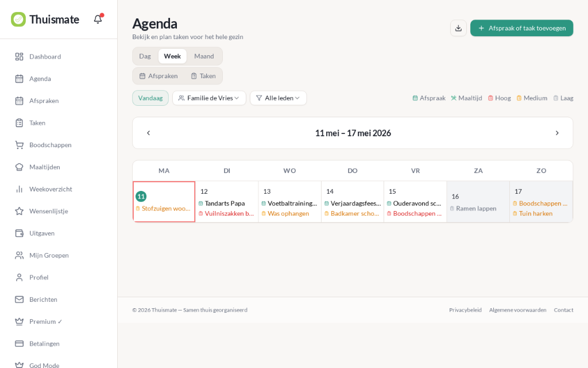
Task: Switch calendar to Dag view
Action: (x=145, y=56)
